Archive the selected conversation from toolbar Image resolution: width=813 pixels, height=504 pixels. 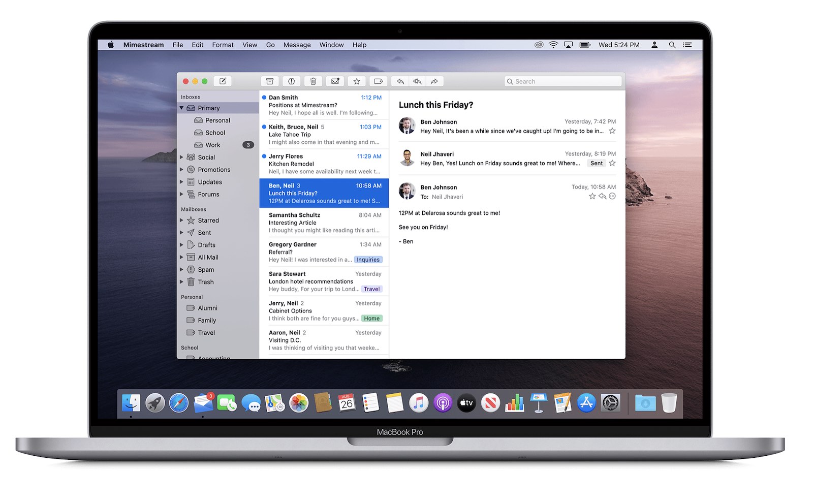[x=270, y=81]
